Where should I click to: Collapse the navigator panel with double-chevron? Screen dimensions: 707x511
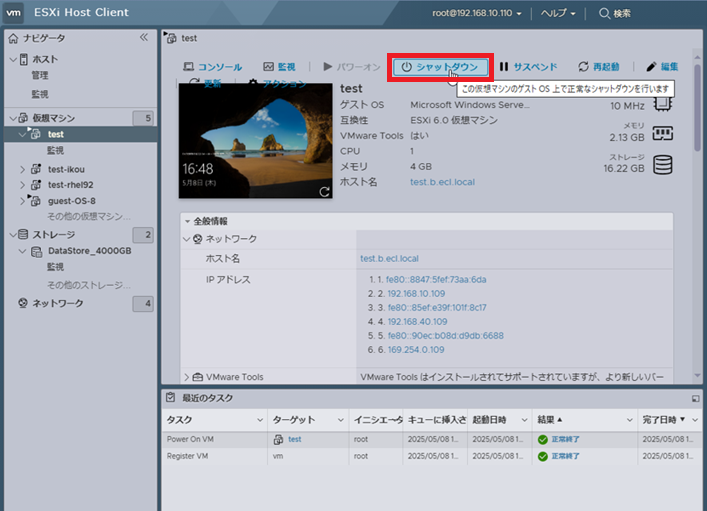coord(143,37)
